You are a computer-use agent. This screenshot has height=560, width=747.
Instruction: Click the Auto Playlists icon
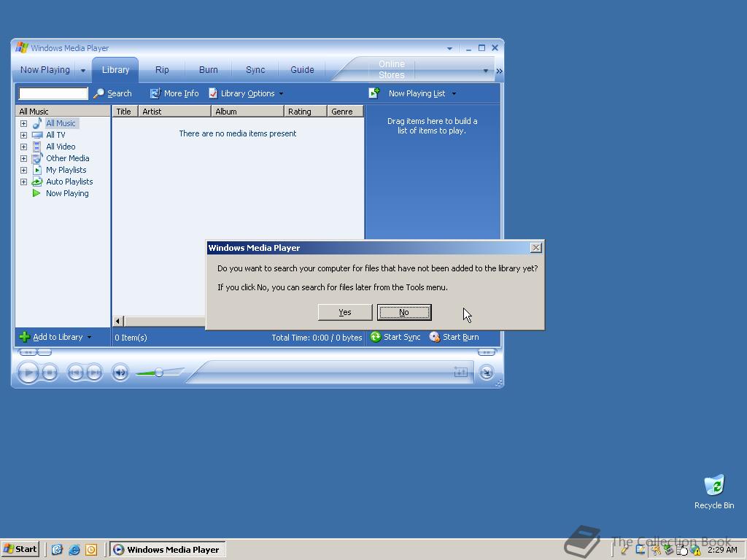pos(36,182)
